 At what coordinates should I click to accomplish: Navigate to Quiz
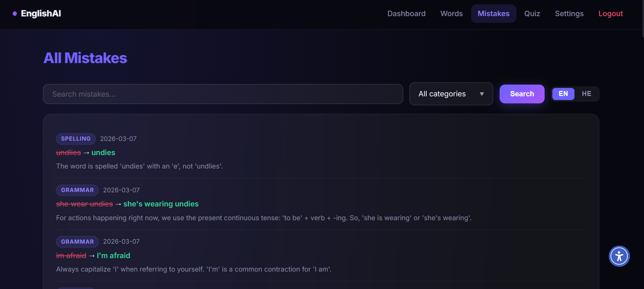(532, 14)
